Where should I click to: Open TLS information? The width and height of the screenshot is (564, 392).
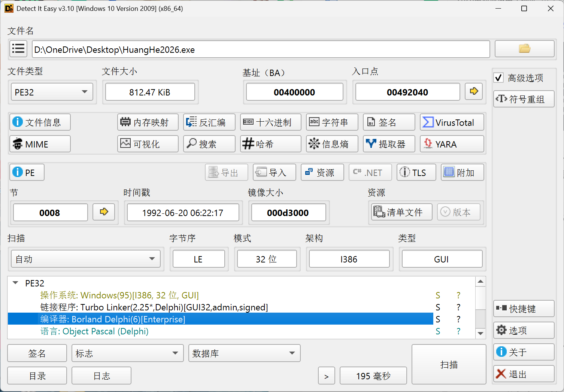pyautogui.click(x=416, y=172)
